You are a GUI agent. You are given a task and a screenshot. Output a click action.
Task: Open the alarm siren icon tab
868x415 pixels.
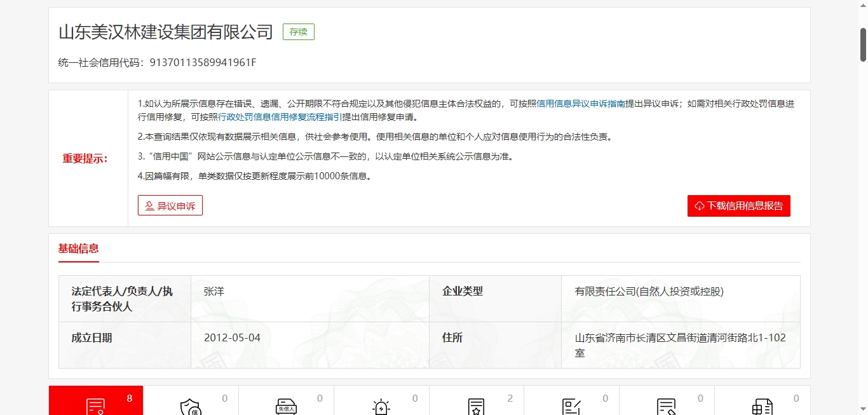click(x=381, y=400)
